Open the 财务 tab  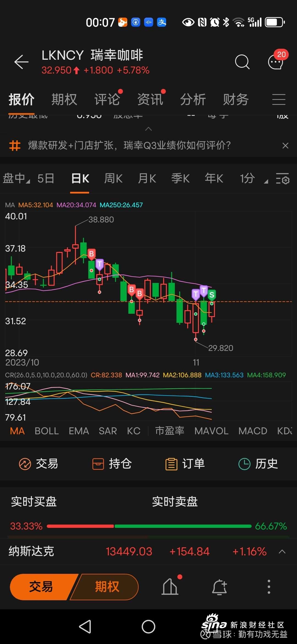236,99
